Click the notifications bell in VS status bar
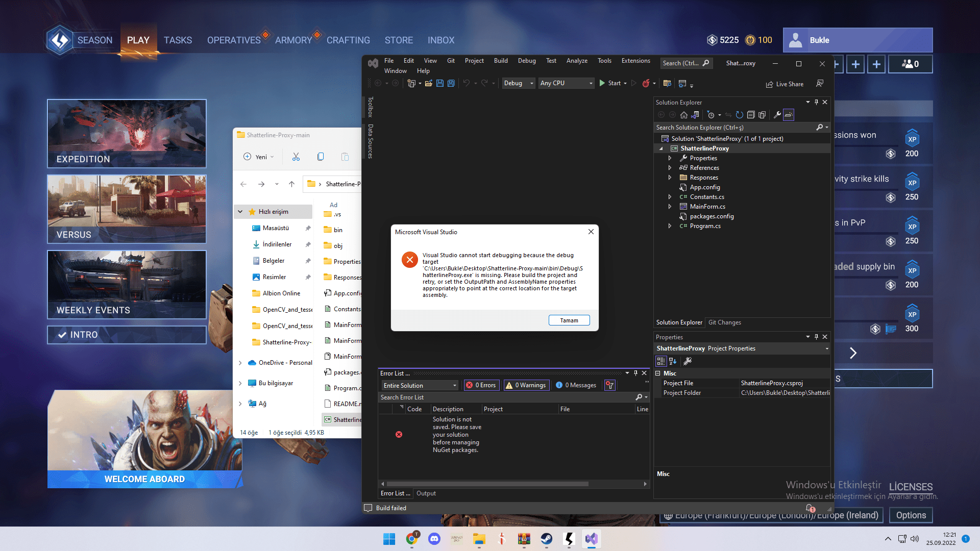The image size is (980, 551). (x=810, y=508)
